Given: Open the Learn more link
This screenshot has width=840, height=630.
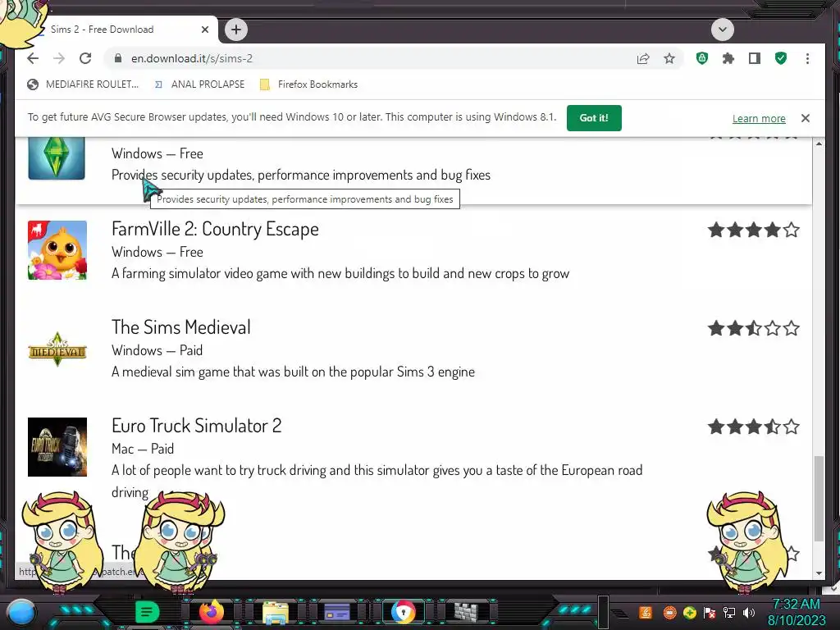Looking at the screenshot, I should click(x=759, y=118).
